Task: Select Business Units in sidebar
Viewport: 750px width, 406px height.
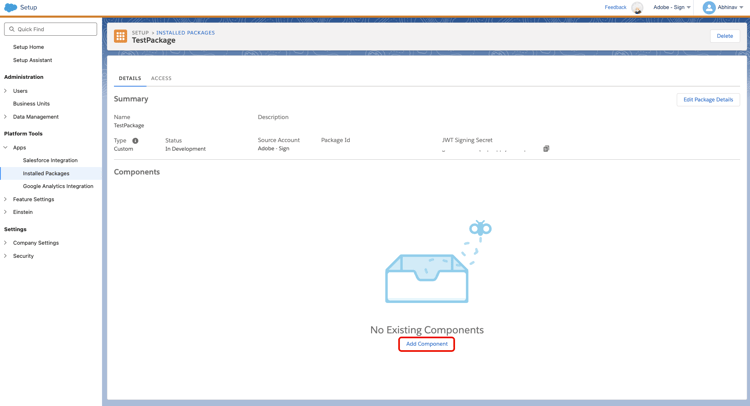Action: (x=31, y=104)
